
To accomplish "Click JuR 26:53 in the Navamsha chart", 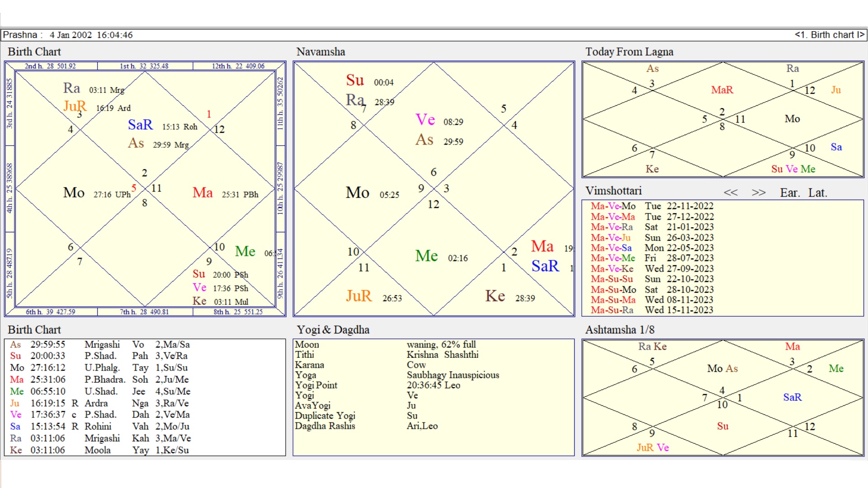I will [x=374, y=297].
